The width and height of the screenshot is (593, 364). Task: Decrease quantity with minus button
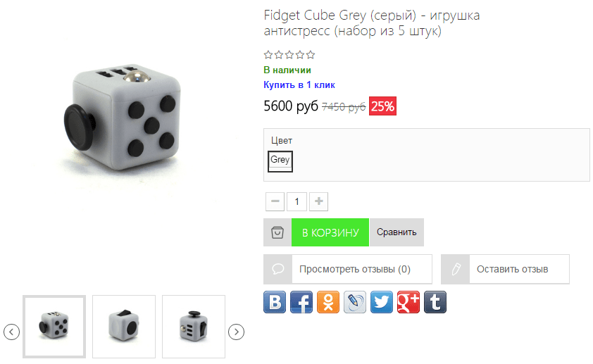coord(275,201)
